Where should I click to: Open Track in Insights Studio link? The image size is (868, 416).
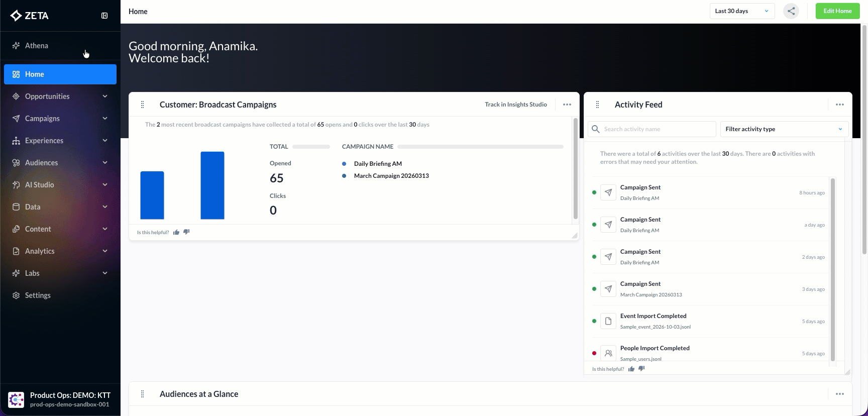click(x=515, y=105)
